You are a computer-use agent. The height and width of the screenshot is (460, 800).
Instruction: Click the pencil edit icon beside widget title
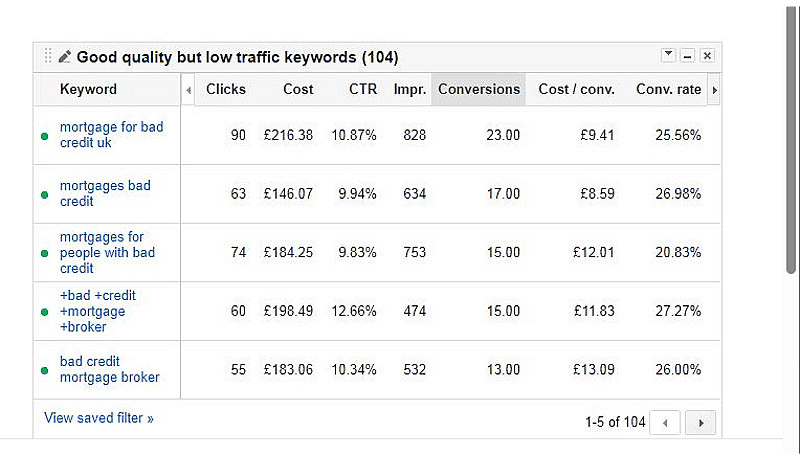click(x=65, y=57)
